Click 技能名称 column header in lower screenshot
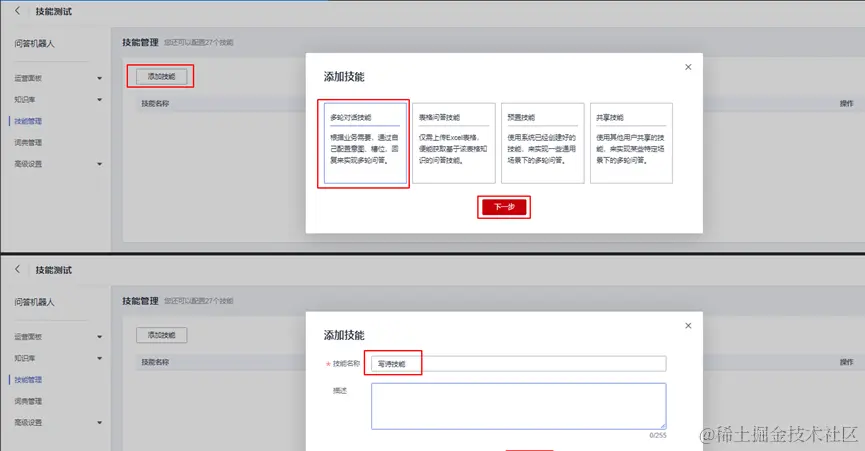Image resolution: width=865 pixels, height=451 pixels. tap(155, 362)
